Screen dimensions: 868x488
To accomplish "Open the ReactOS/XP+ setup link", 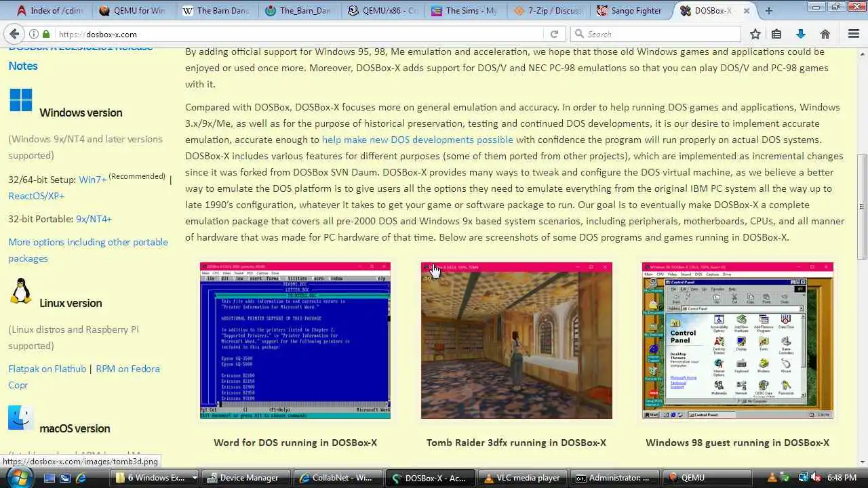I will (37, 196).
